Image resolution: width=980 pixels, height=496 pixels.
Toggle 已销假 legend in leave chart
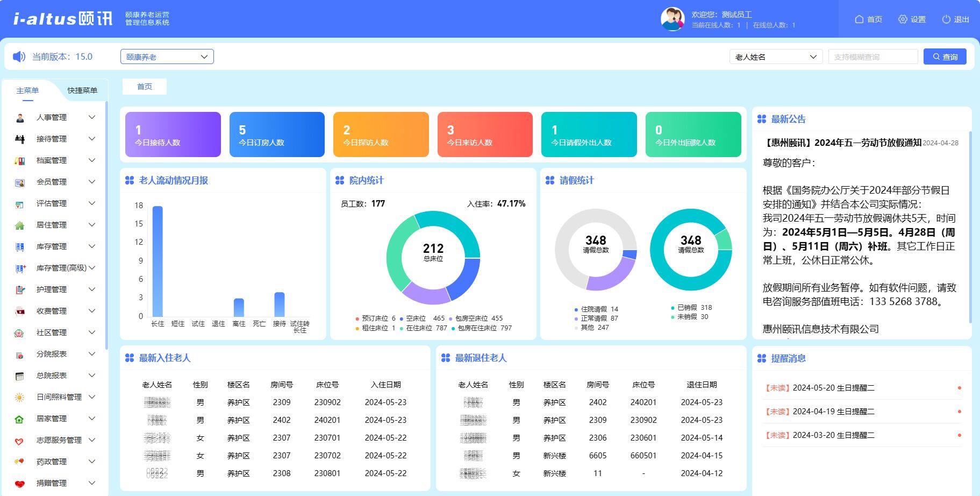click(x=686, y=308)
